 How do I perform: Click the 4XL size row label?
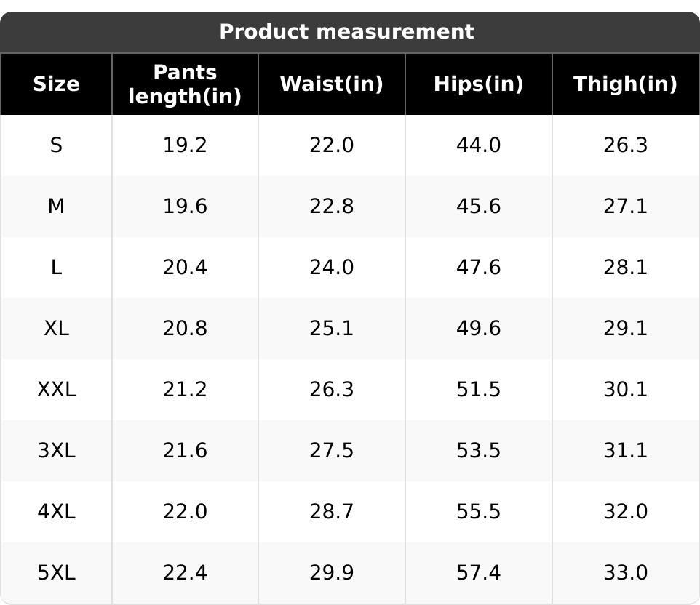tap(56, 512)
